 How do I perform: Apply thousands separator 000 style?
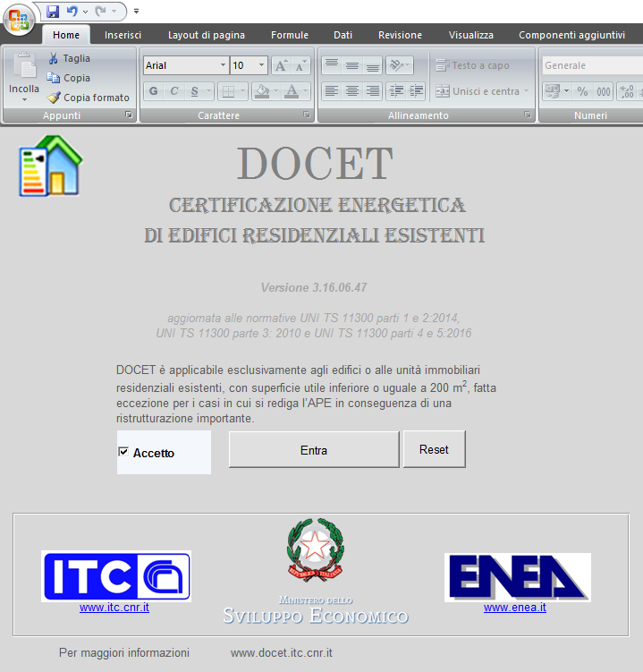click(x=603, y=91)
